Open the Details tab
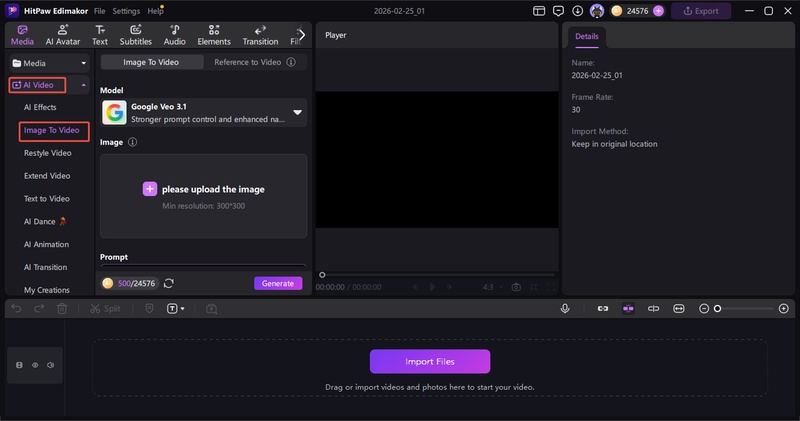Viewport: 800px width, 421px height. pos(587,37)
